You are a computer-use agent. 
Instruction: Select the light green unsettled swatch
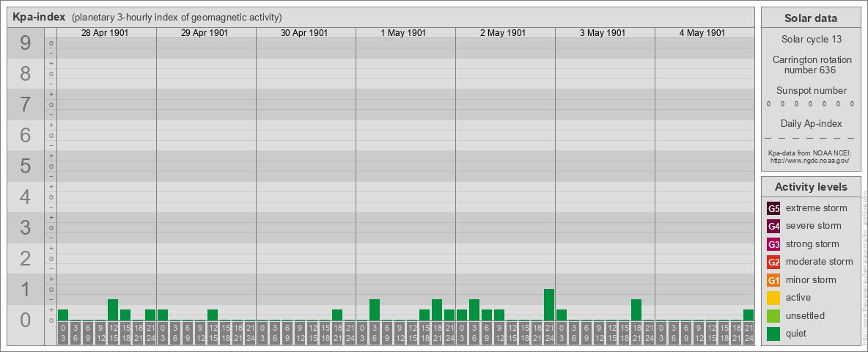(773, 316)
